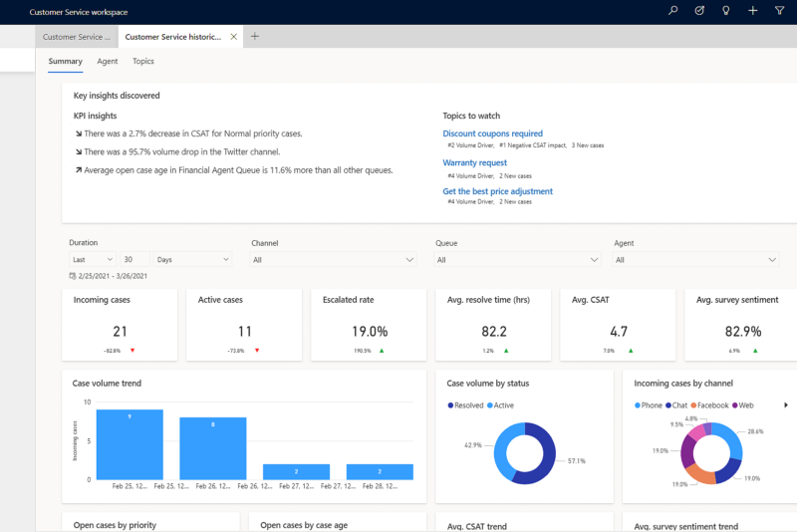Image resolution: width=797 pixels, height=532 pixels.
Task: Click the date range 2/25/2021 - 3/26/2021
Action: click(x=113, y=276)
